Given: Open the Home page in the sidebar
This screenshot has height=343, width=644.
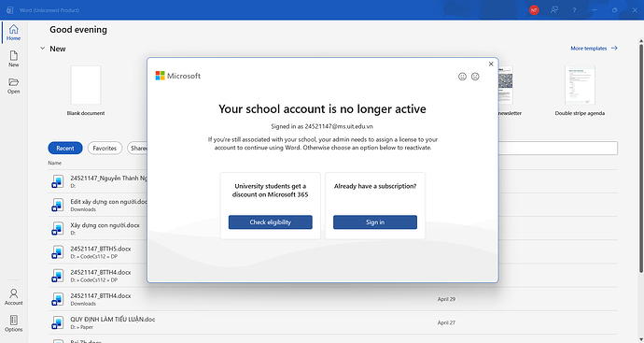Looking at the screenshot, I should pyautogui.click(x=14, y=32).
